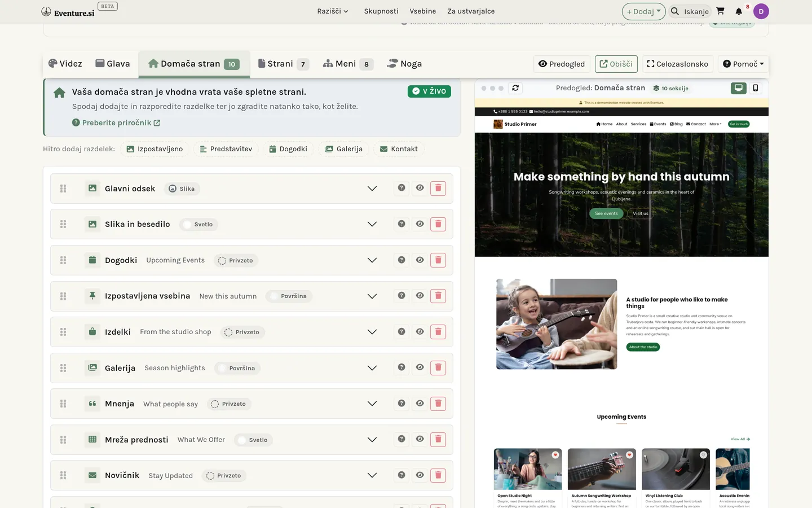Open help for Izpostavljena vsebina section
The width and height of the screenshot is (812, 508).
pyautogui.click(x=401, y=295)
